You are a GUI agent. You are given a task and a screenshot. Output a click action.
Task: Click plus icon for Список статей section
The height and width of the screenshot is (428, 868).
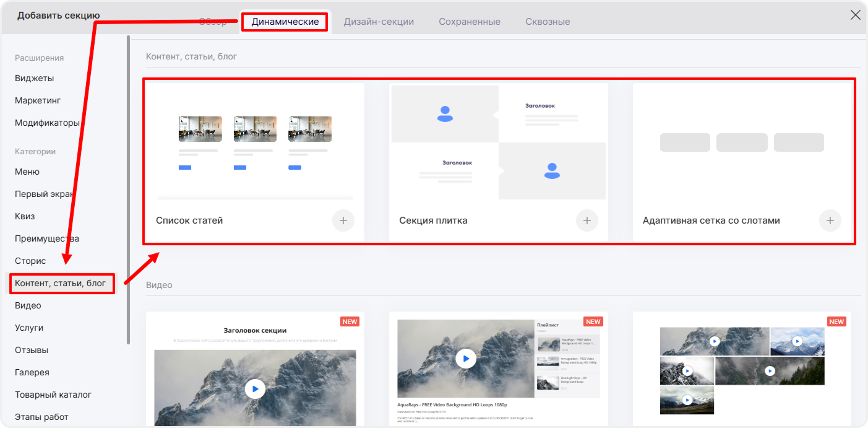(x=343, y=221)
